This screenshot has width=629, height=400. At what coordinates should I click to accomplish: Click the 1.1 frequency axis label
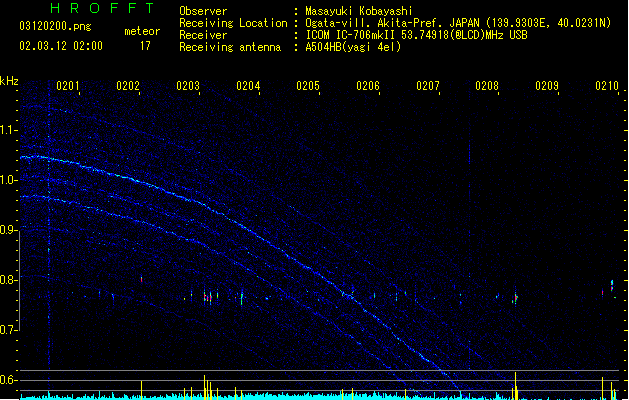pos(8,130)
